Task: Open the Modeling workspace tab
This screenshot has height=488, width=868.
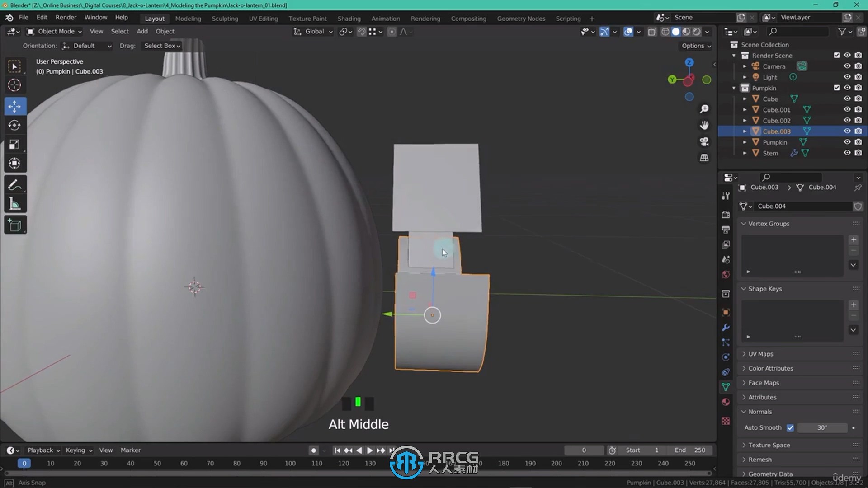Action: [x=188, y=18]
